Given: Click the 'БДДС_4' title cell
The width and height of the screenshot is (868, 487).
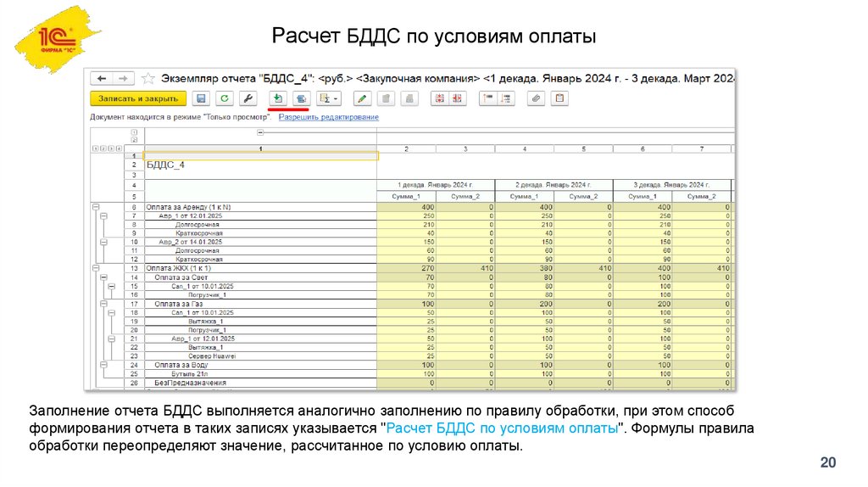Looking at the screenshot, I should pos(261,165).
